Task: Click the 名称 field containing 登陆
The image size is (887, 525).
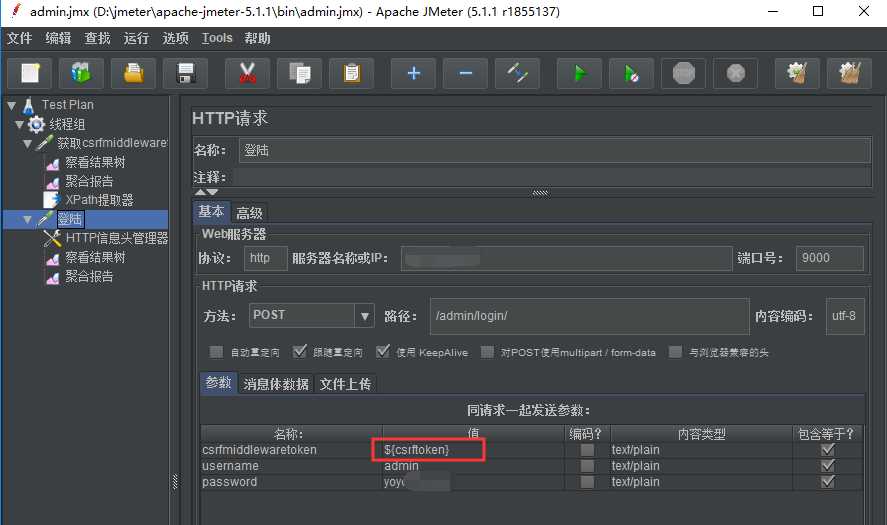Action: pos(555,150)
